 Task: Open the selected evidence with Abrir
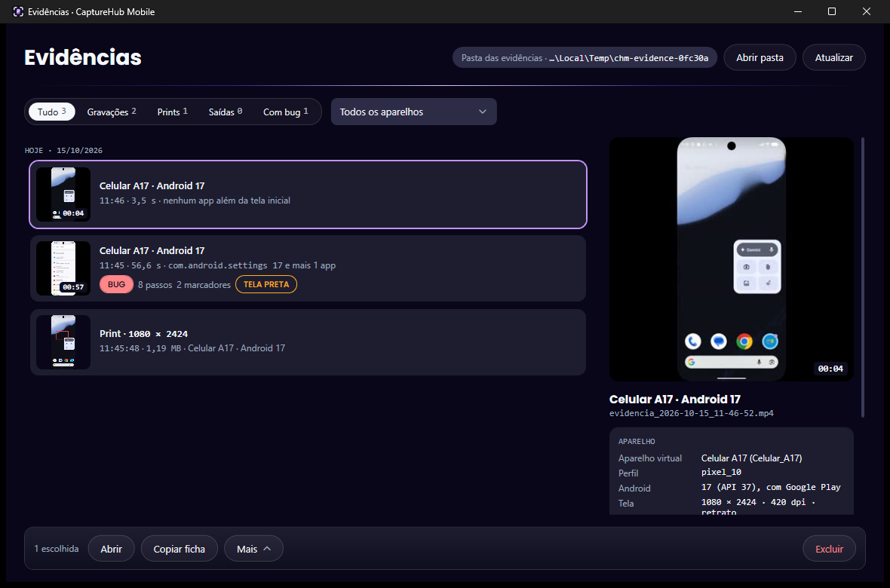tap(112, 549)
